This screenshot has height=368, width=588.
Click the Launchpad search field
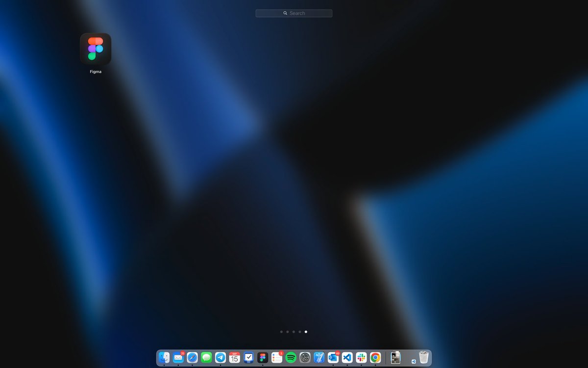point(294,13)
